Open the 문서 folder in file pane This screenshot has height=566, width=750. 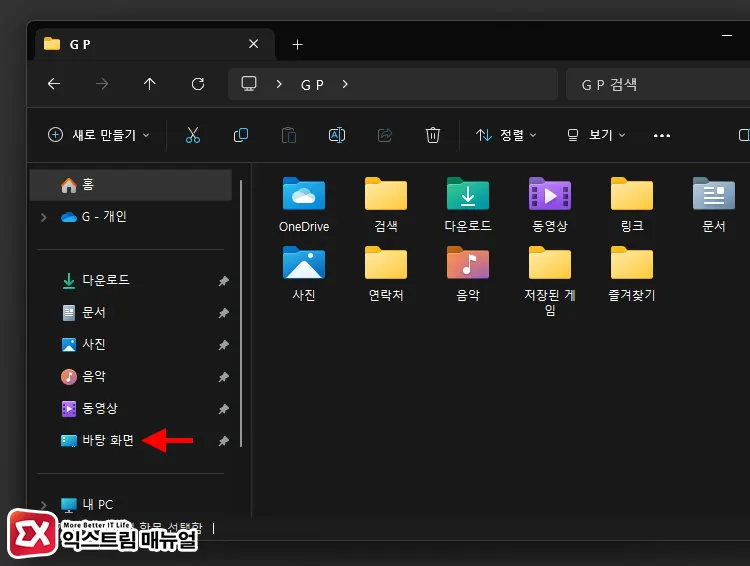tap(714, 205)
